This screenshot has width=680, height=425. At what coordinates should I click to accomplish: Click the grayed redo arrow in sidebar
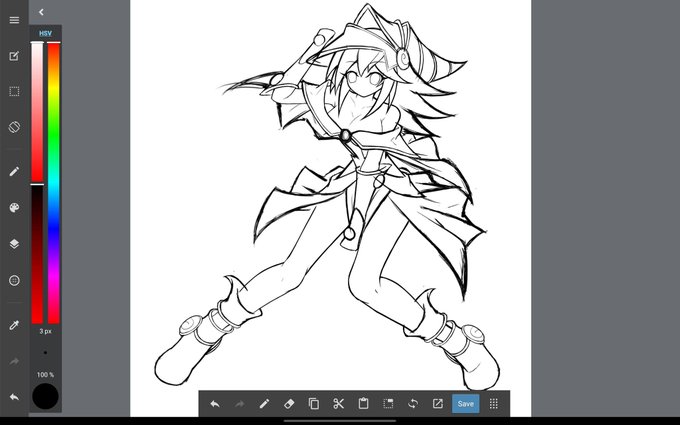(x=14, y=361)
